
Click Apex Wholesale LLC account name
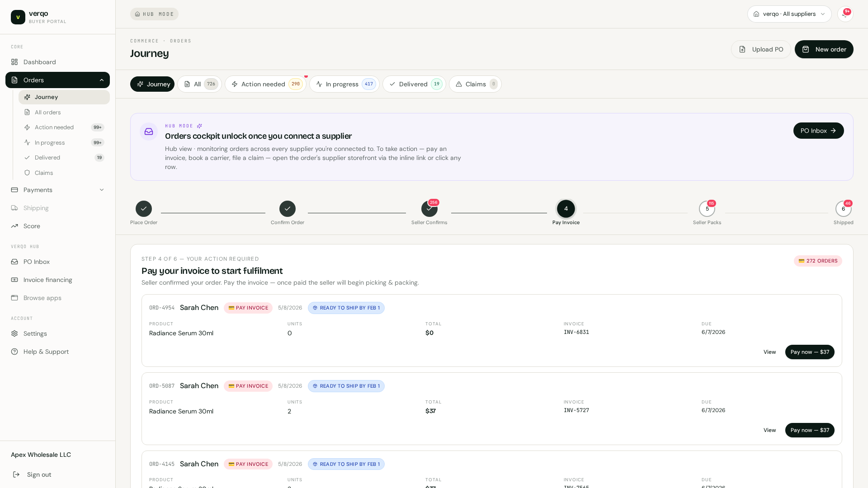41,455
